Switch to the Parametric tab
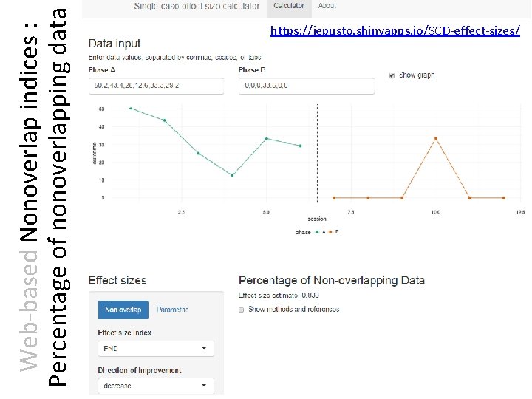Image resolution: width=532 pixels, height=399 pixels. (173, 310)
